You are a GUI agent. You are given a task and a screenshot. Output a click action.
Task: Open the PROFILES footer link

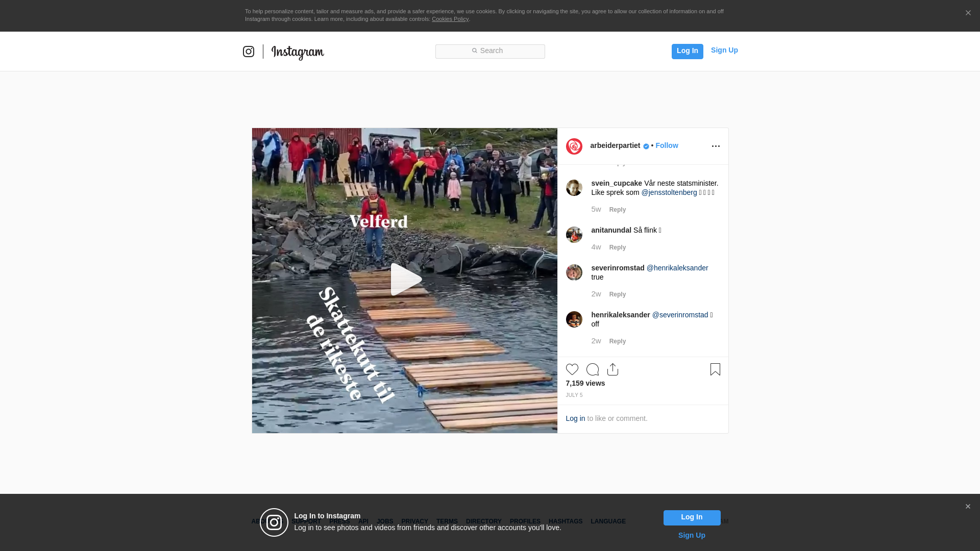pyautogui.click(x=525, y=521)
